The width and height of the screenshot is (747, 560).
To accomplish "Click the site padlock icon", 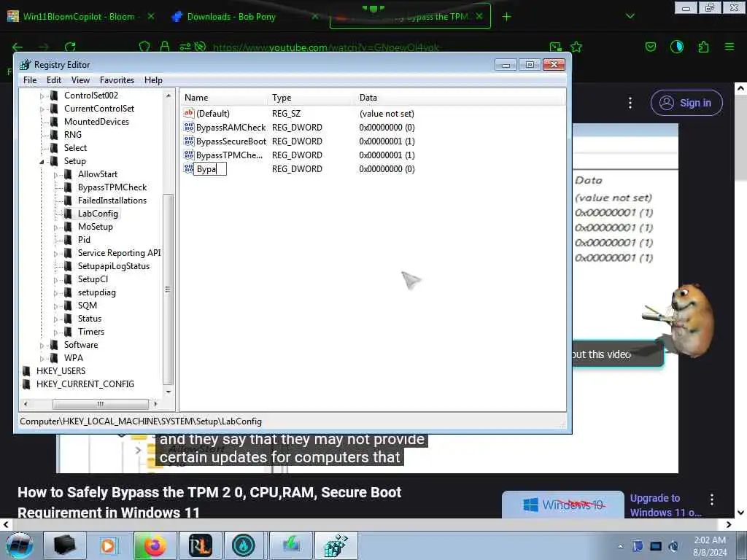I will click(x=165, y=47).
